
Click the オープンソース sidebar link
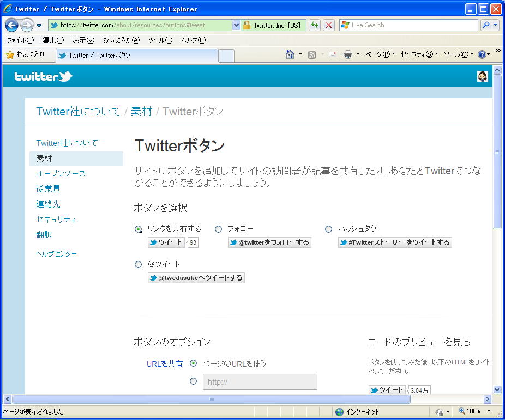pos(61,174)
